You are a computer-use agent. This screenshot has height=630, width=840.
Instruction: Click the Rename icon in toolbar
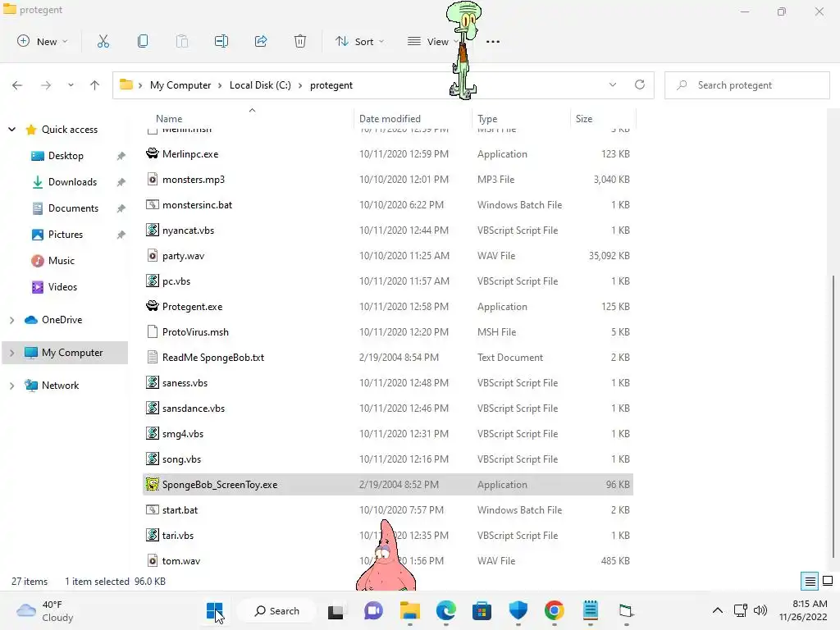coord(221,41)
